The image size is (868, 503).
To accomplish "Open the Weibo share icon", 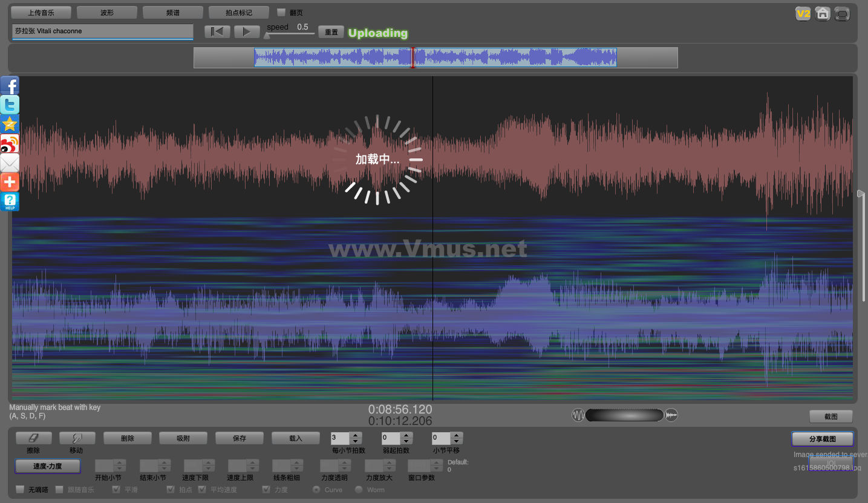I will (10, 143).
